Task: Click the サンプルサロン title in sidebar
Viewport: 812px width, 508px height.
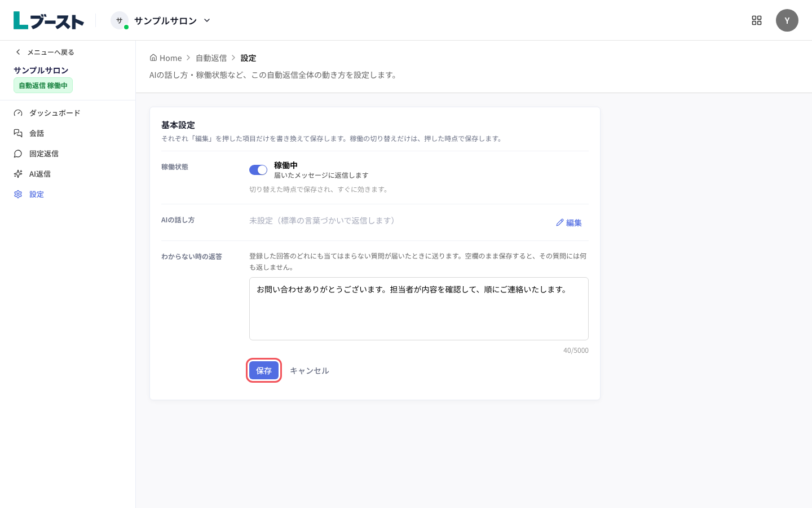Action: [41, 70]
